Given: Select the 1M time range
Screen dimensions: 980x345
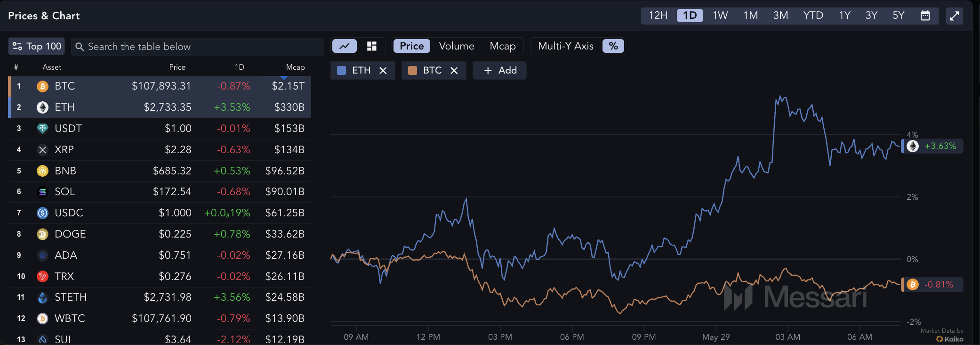Looking at the screenshot, I should click(x=751, y=16).
